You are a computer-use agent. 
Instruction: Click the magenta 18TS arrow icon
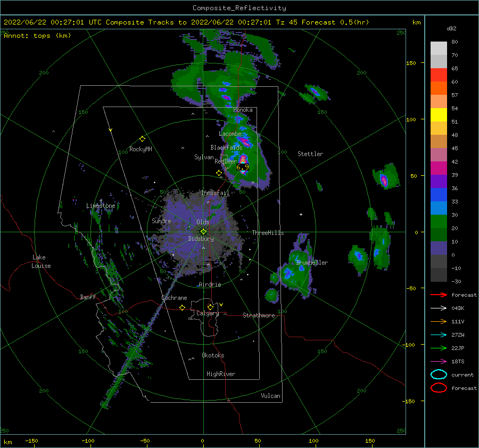point(439,362)
